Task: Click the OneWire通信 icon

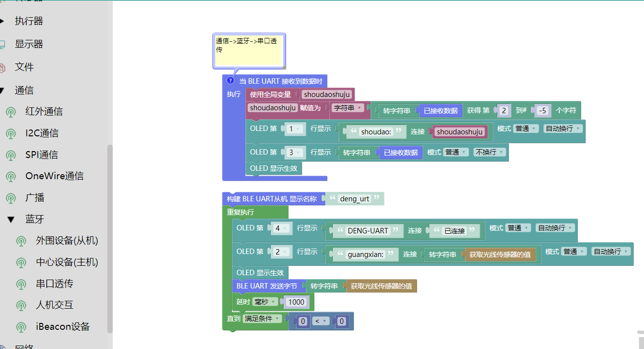Action: click(x=11, y=175)
